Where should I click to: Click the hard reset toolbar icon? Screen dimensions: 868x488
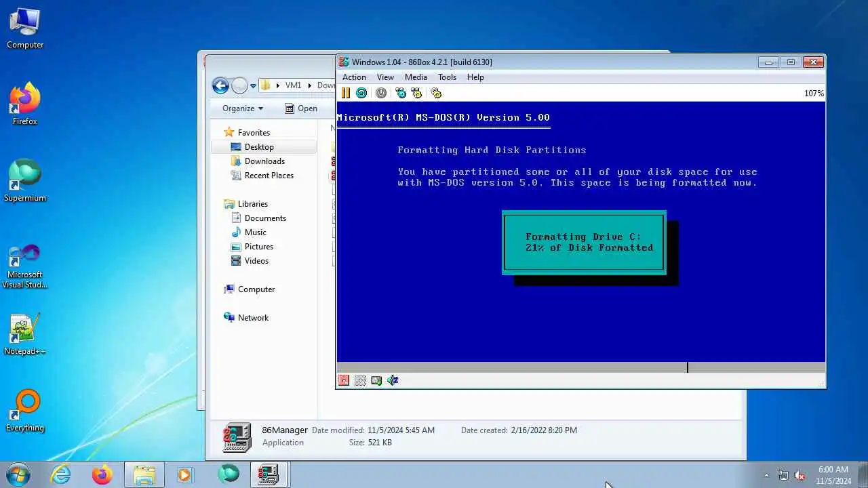(x=361, y=94)
